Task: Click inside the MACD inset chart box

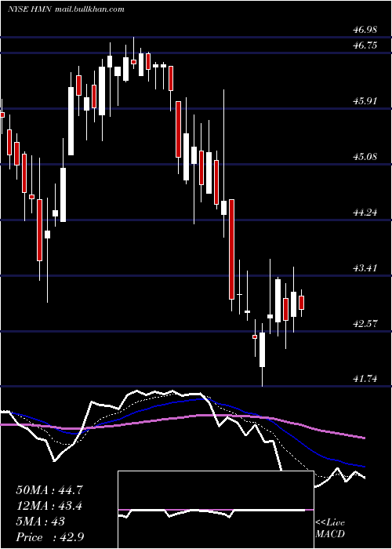Action: click(x=216, y=510)
